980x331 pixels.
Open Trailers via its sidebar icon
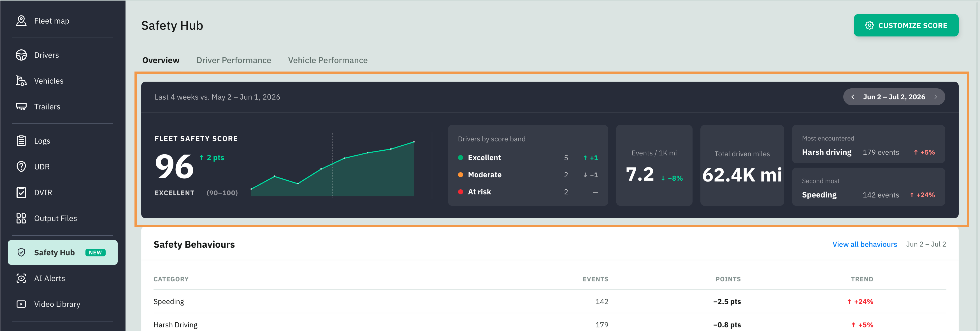pos(21,107)
